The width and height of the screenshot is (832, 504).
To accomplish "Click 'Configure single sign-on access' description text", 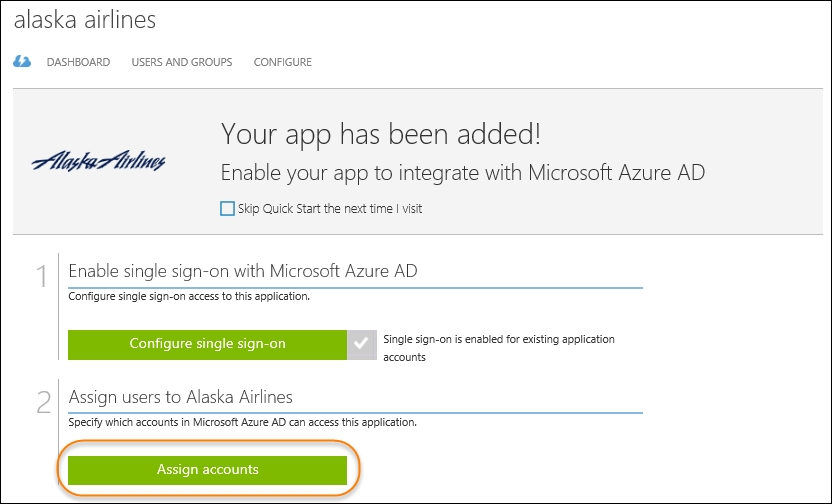I will (189, 297).
